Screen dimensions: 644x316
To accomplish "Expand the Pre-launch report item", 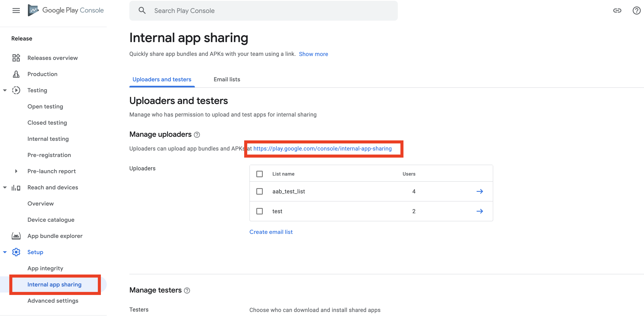I will pos(16,171).
